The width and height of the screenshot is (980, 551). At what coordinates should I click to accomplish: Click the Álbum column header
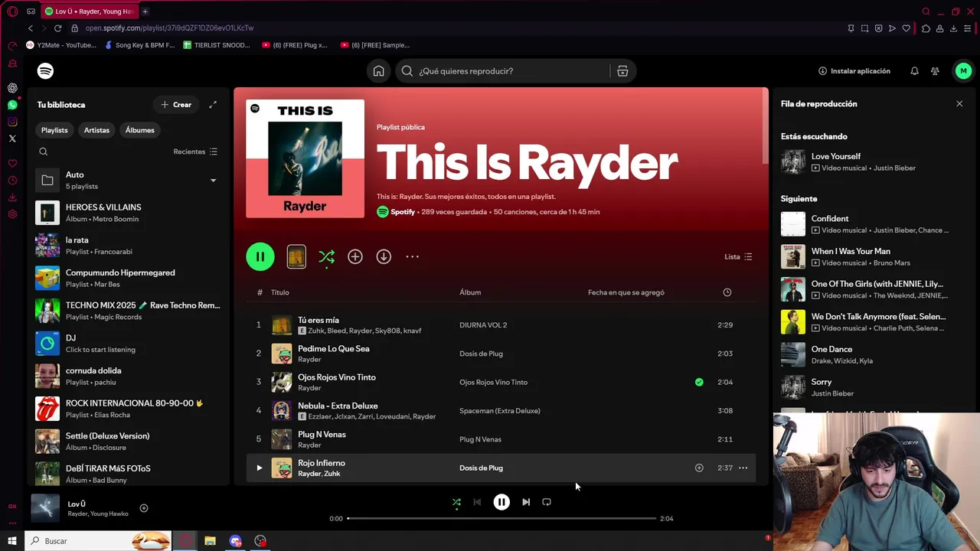point(470,292)
